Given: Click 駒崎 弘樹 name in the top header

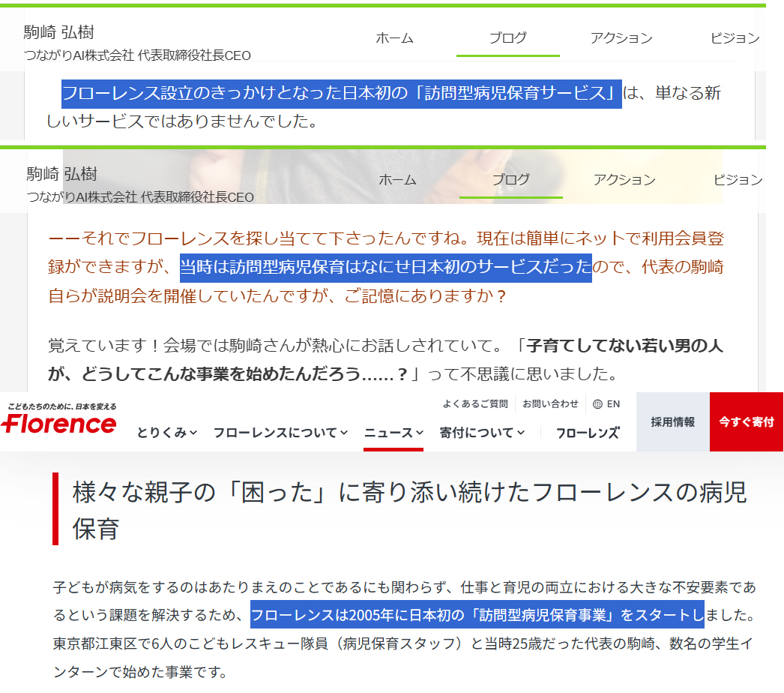Looking at the screenshot, I should (59, 32).
